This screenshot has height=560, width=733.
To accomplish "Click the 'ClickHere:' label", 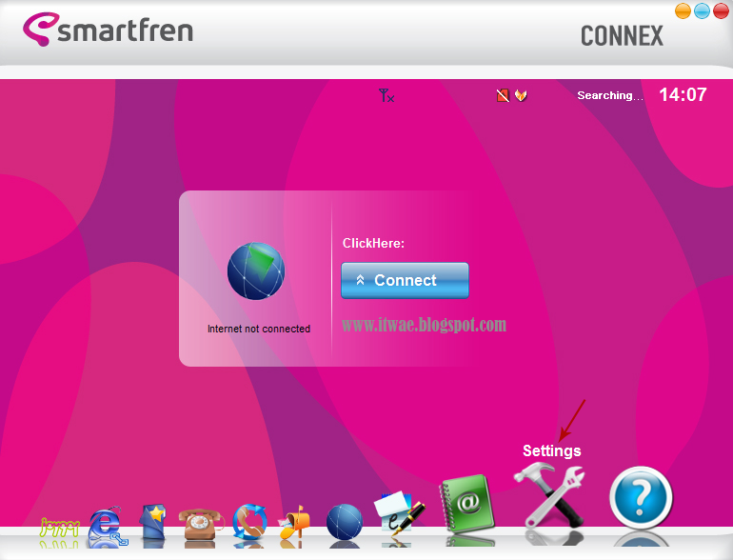I will pos(373,243).
